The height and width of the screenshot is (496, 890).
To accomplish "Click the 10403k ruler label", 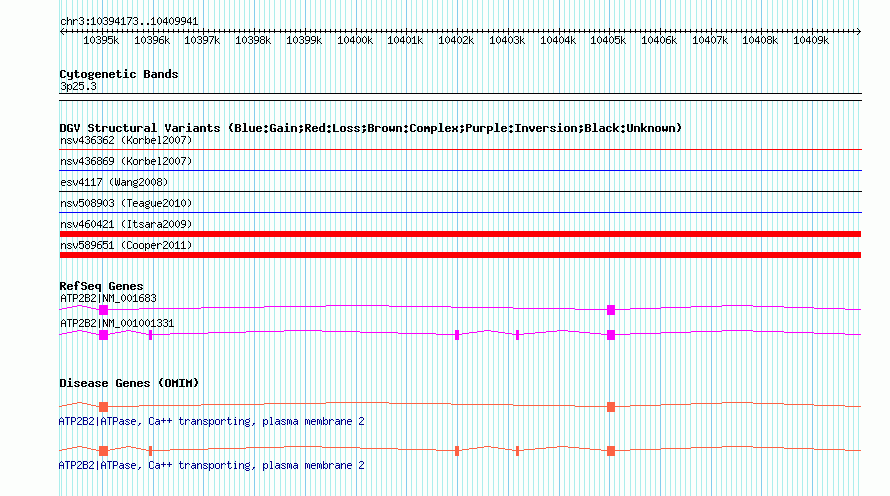I will click(x=507, y=41).
